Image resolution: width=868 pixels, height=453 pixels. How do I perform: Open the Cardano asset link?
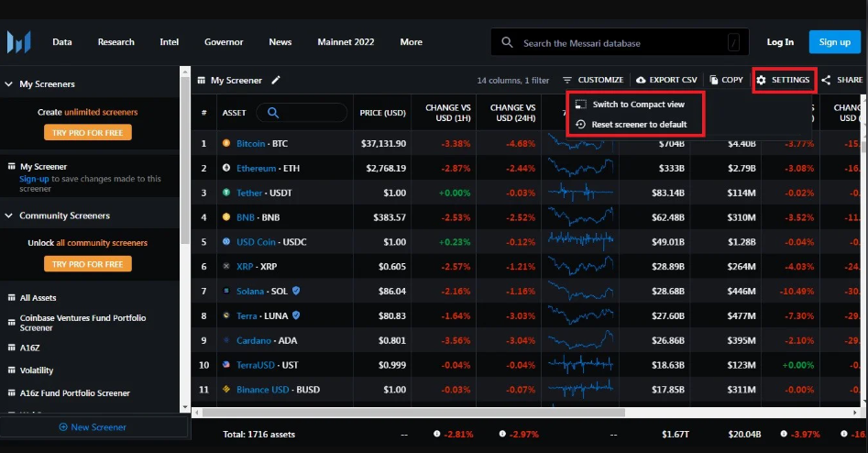(254, 340)
